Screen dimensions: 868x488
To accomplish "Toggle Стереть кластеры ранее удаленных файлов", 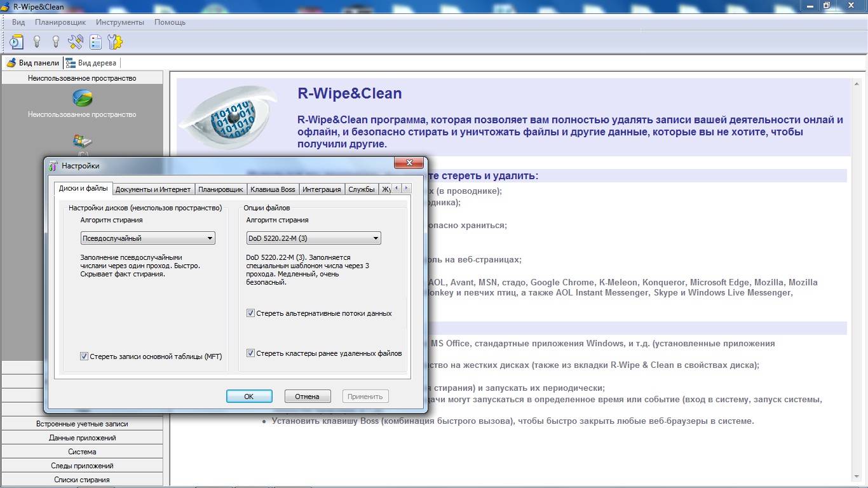I will pyautogui.click(x=250, y=353).
